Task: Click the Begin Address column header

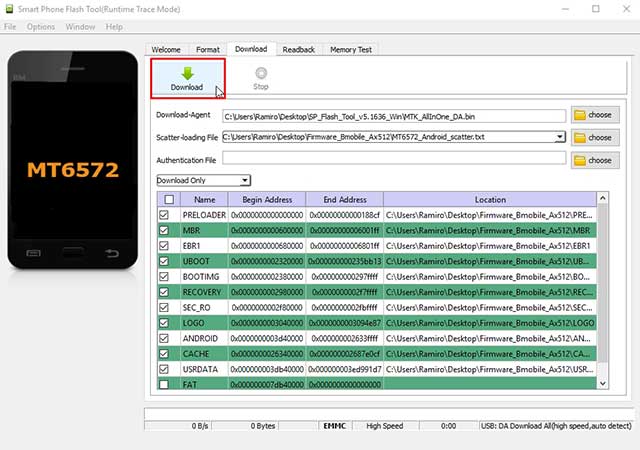Action: [x=267, y=200]
